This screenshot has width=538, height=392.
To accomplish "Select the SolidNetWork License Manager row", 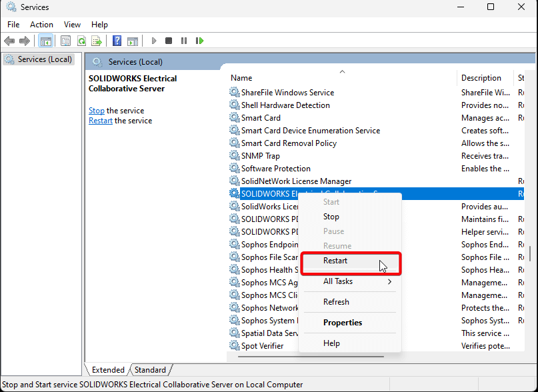I will pyautogui.click(x=375, y=181).
